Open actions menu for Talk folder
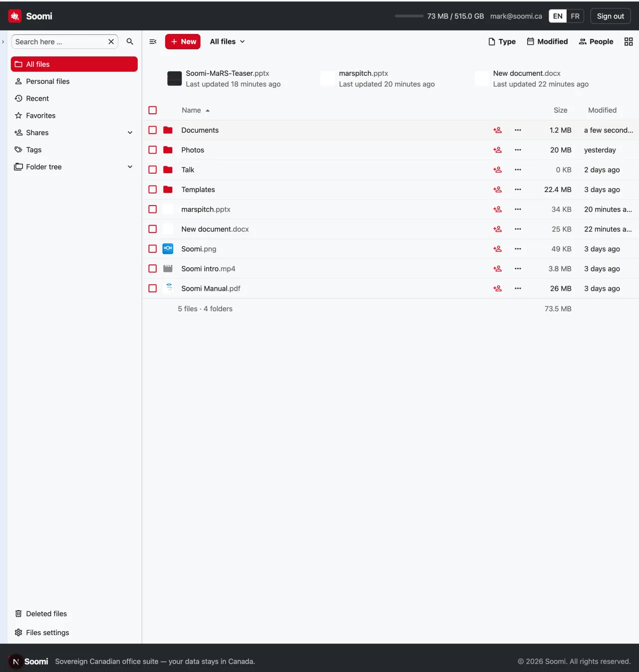639x672 pixels. pyautogui.click(x=518, y=170)
